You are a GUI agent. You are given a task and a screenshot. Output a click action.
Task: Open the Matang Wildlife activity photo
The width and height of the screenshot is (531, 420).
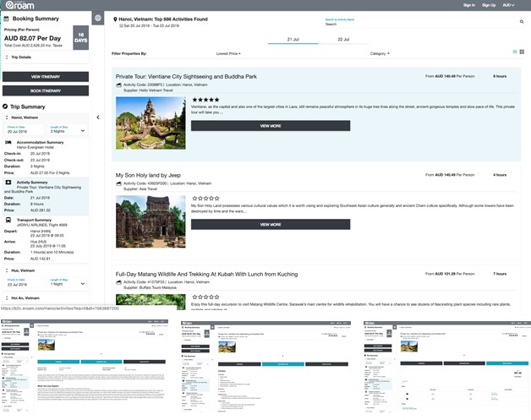click(151, 303)
